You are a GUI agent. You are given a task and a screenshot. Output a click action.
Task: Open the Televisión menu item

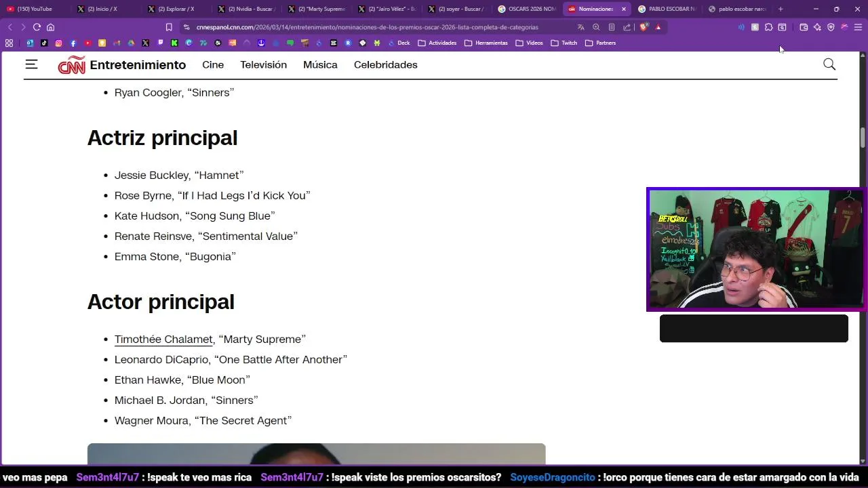(x=263, y=64)
